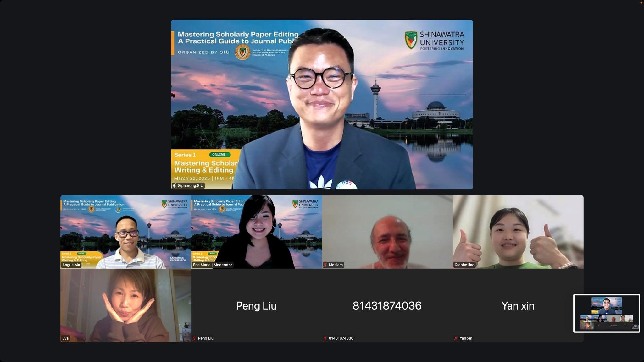Click the 'Angus Ma' name label
This screenshot has width=644, height=362.
click(x=71, y=265)
